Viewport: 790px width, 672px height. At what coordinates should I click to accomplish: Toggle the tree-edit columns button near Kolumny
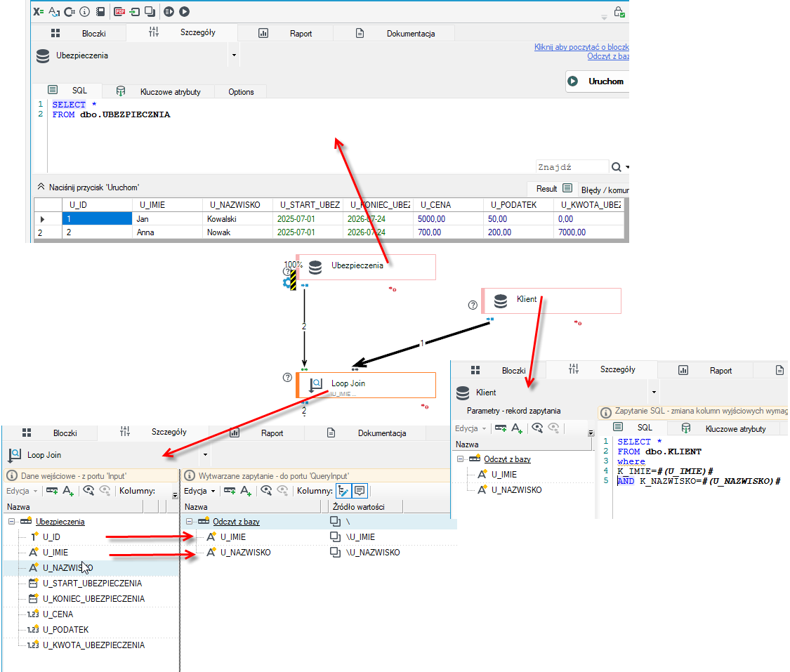pos(343,491)
